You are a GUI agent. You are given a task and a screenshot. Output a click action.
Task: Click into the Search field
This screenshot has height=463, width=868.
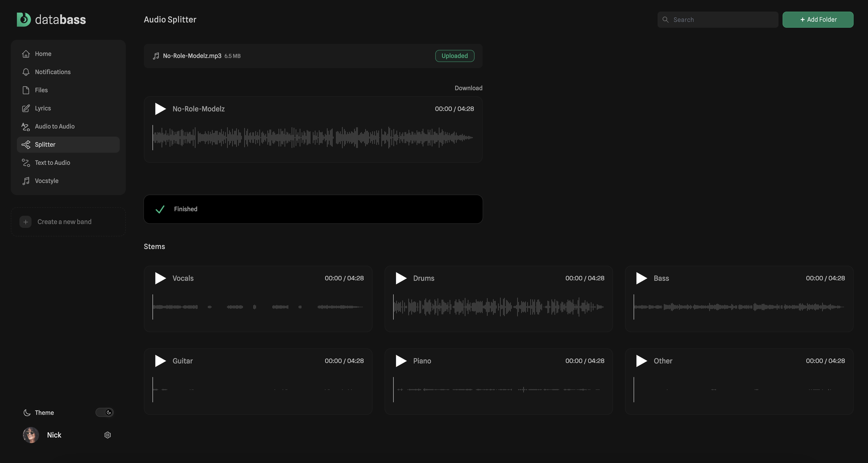tap(718, 20)
